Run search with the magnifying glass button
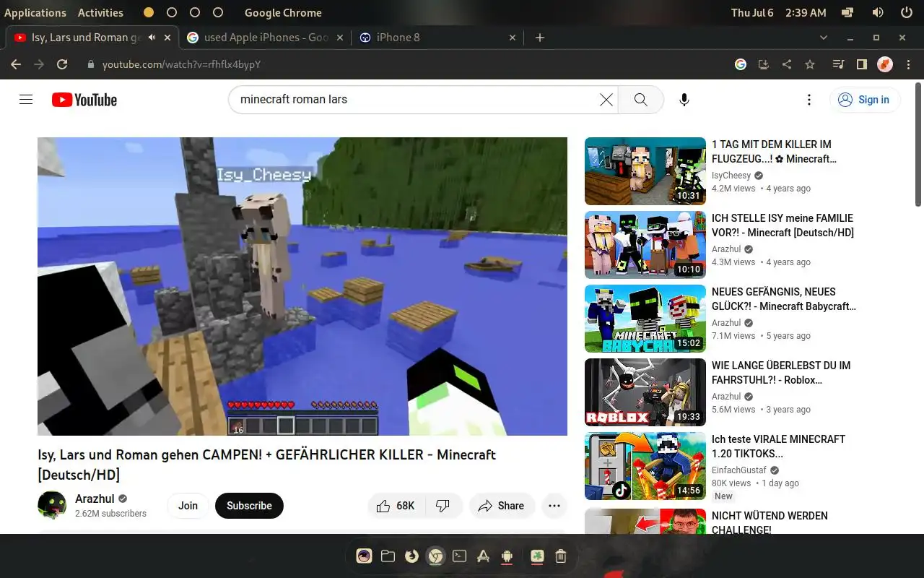This screenshot has height=578, width=924. [x=640, y=100]
